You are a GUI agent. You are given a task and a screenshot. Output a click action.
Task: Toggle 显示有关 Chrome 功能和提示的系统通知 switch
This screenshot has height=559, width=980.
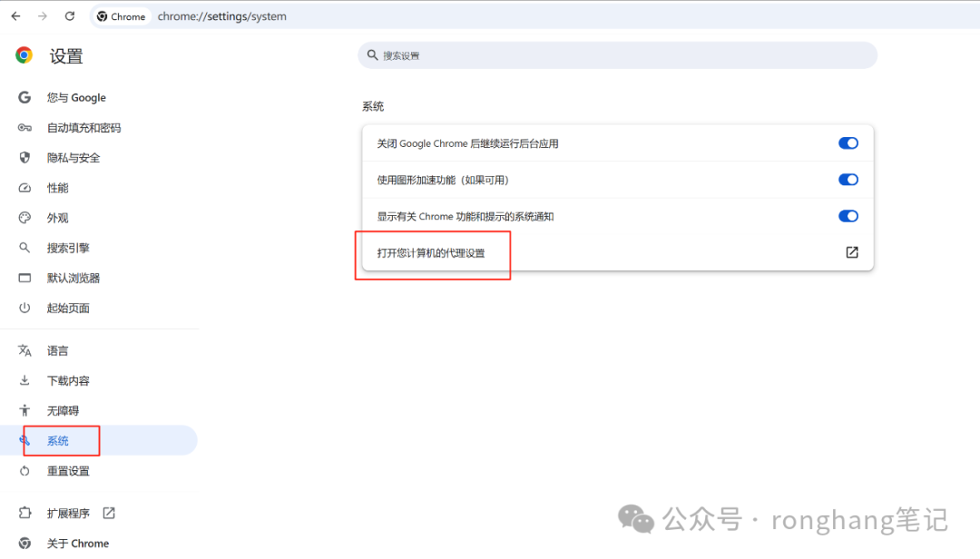(x=848, y=216)
